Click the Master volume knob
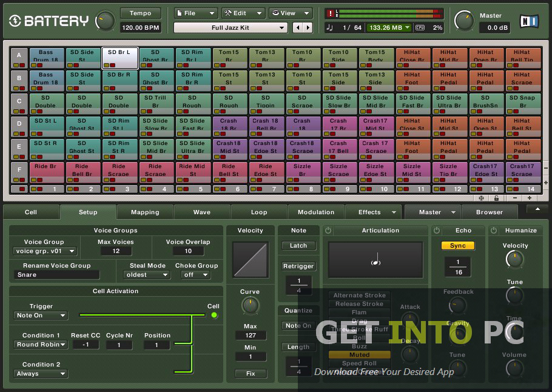Viewport: 552px width, 392px height. click(x=464, y=21)
